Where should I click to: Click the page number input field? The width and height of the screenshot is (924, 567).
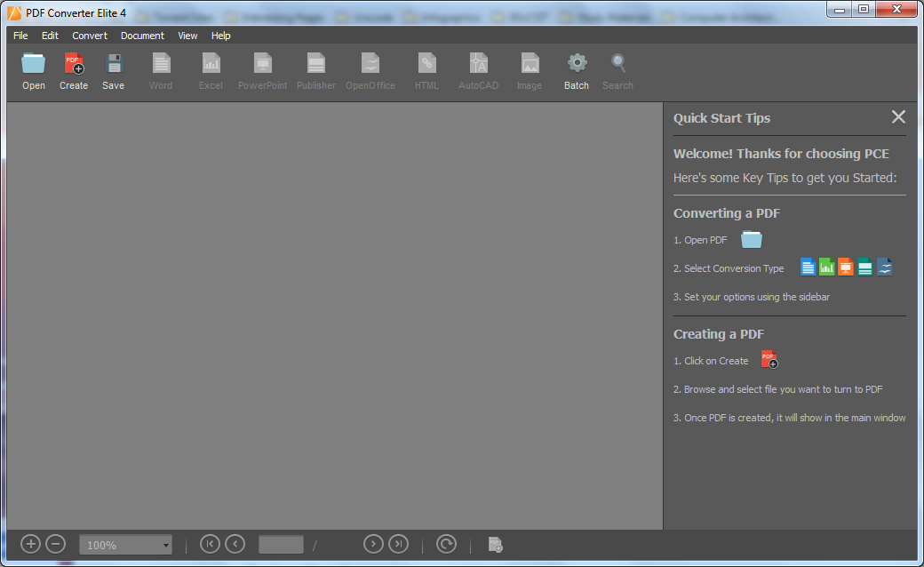[281, 544]
